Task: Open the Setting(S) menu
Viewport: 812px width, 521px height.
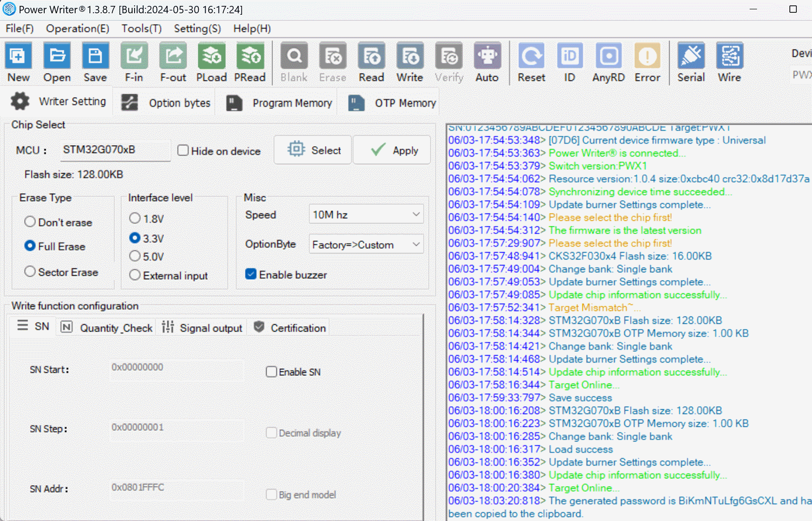Action: click(x=197, y=28)
